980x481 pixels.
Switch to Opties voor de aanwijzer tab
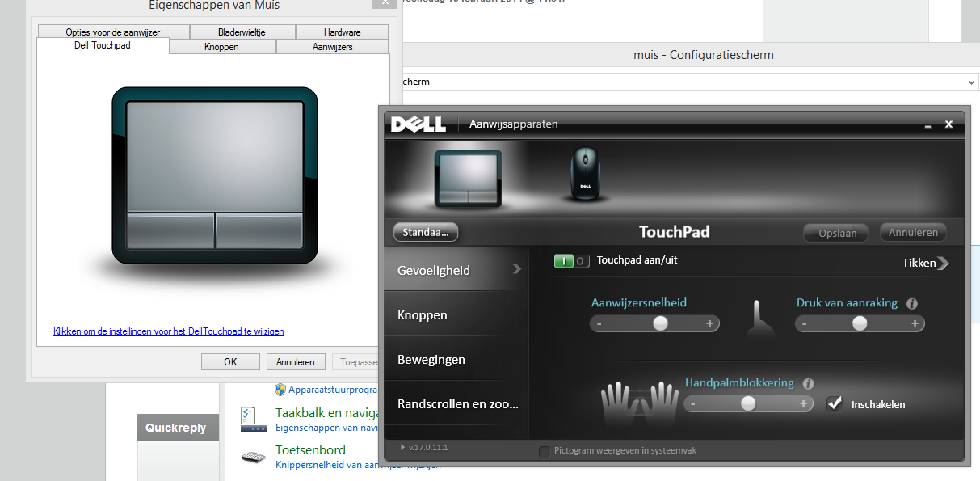(x=113, y=32)
